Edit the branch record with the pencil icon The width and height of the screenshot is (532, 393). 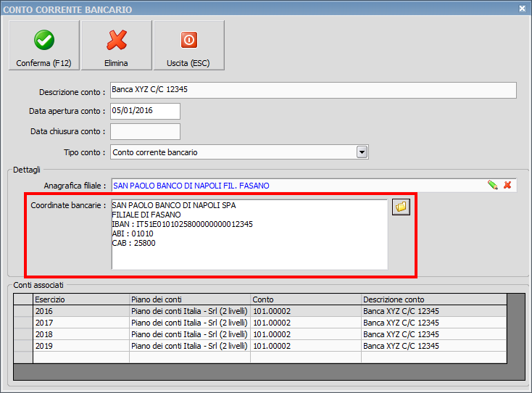click(x=493, y=185)
